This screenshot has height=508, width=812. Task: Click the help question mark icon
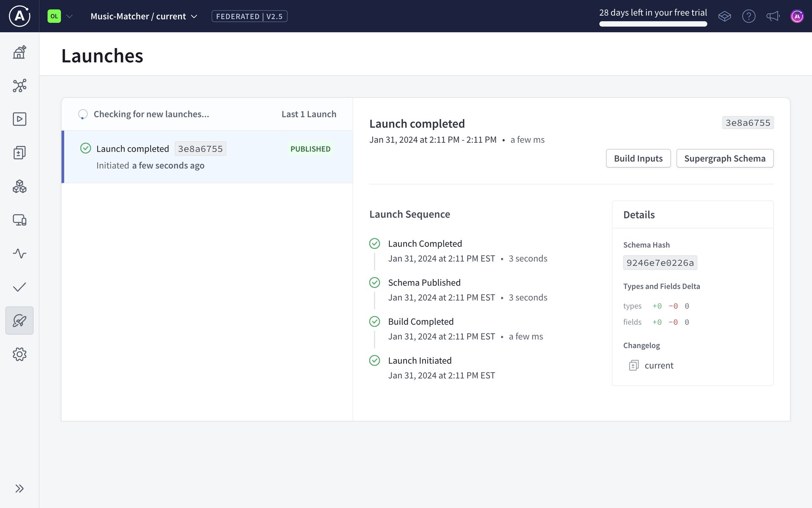tap(749, 16)
